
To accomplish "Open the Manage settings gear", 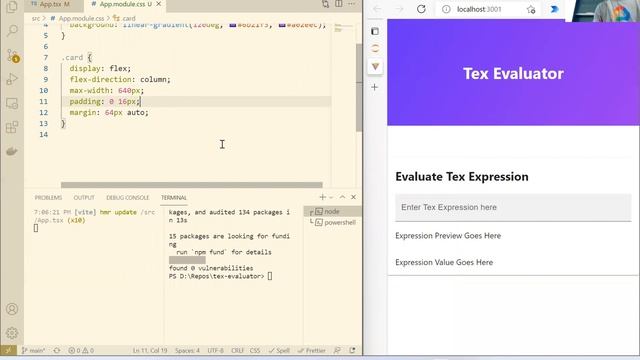I will tap(12, 333).
